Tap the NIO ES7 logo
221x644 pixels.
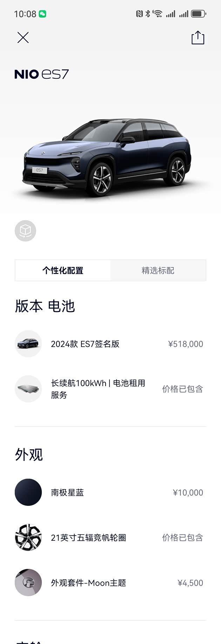coord(41,74)
